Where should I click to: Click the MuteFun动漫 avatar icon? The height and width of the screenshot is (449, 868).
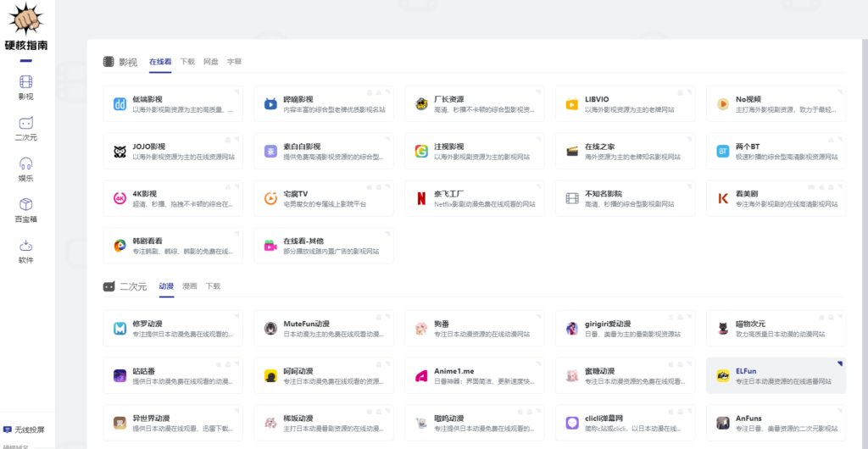270,329
